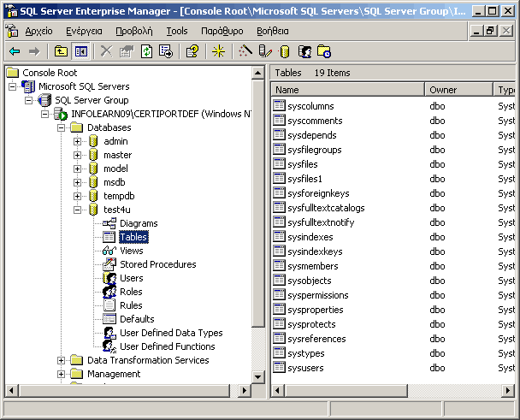Image resolution: width=520 pixels, height=420 pixels.
Task: Select the master database icon
Action: (x=93, y=155)
